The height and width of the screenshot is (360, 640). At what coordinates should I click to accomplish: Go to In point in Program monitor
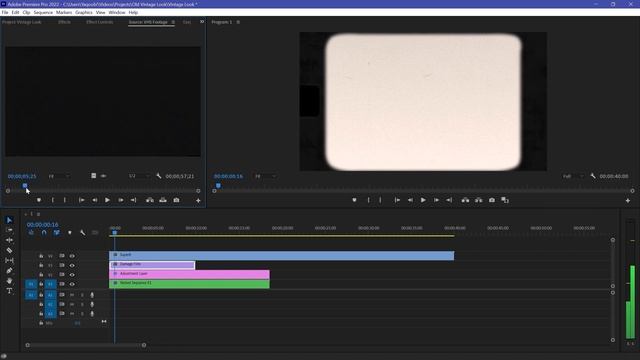click(x=397, y=200)
